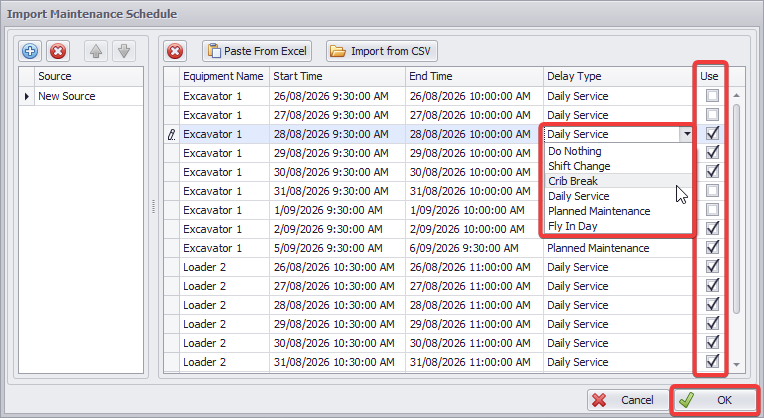Viewport: 764px width, 418px height.
Task: Uncheck Use box for Loader 2 31/08/2026 row
Action: click(x=712, y=361)
